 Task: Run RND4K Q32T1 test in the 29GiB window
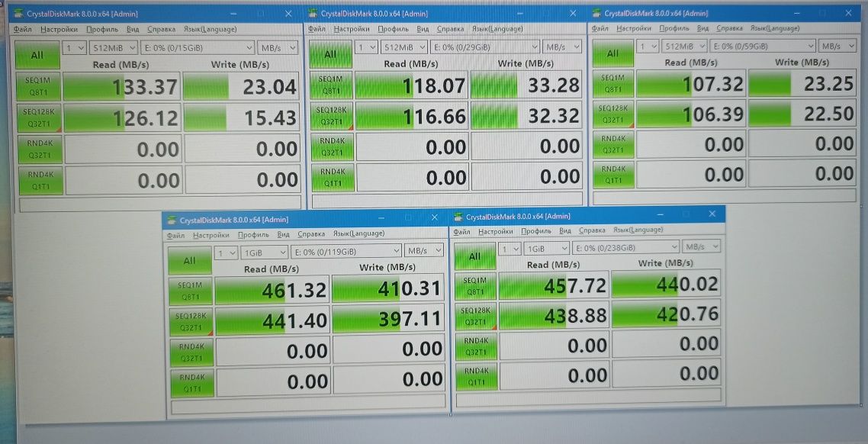(332, 146)
